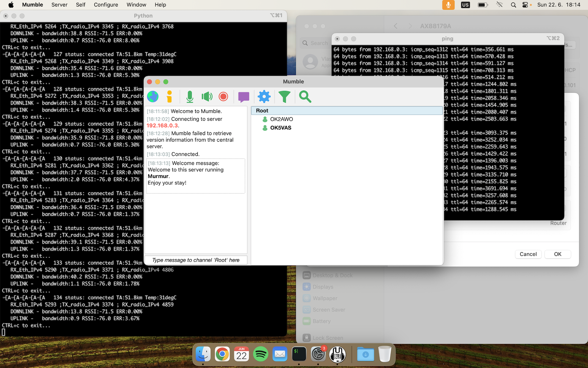The height and width of the screenshot is (368, 588).
Task: Open the Wi-Fi status menu icon
Action: click(x=499, y=5)
